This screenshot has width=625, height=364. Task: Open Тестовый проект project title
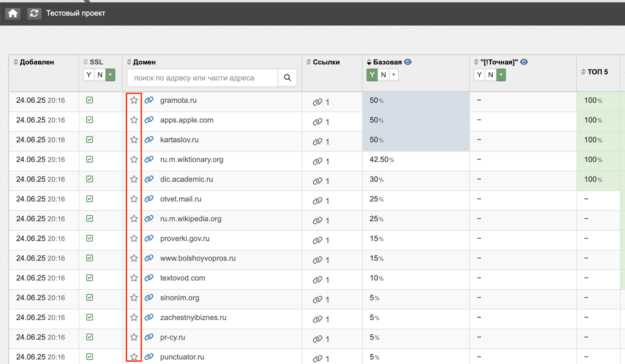(x=76, y=13)
